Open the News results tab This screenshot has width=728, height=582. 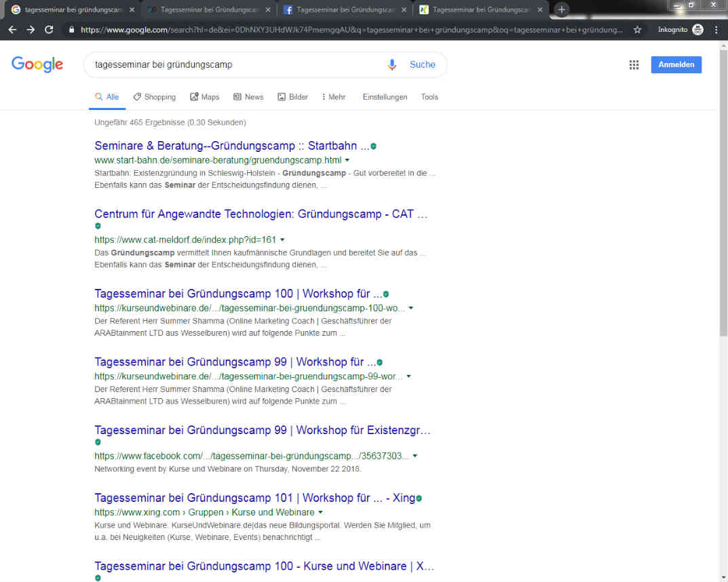click(x=248, y=97)
